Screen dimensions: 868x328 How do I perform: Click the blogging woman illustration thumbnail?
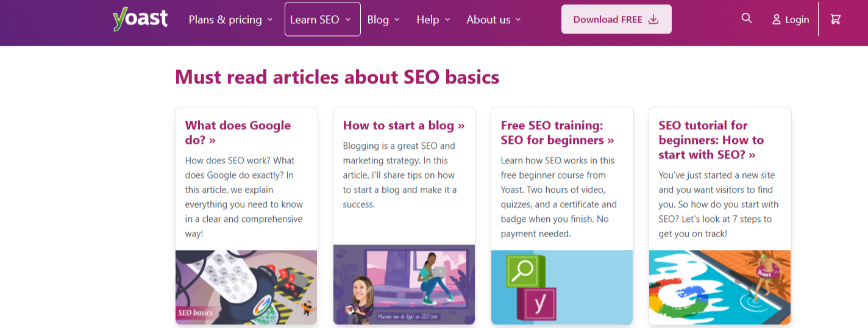[x=404, y=284]
